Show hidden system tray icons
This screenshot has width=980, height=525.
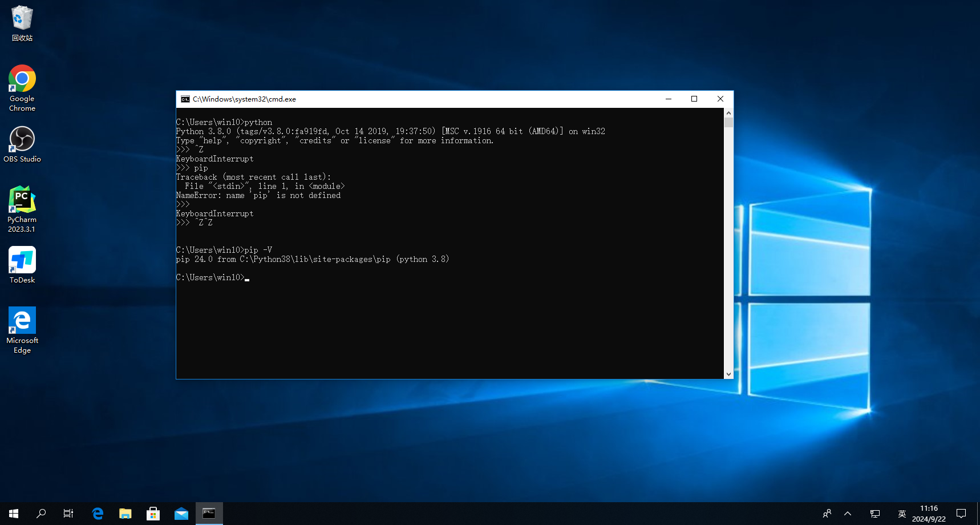pos(848,514)
